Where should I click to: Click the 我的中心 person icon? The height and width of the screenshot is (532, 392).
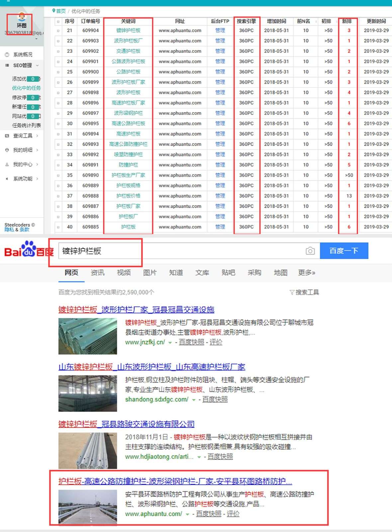pos(7,164)
